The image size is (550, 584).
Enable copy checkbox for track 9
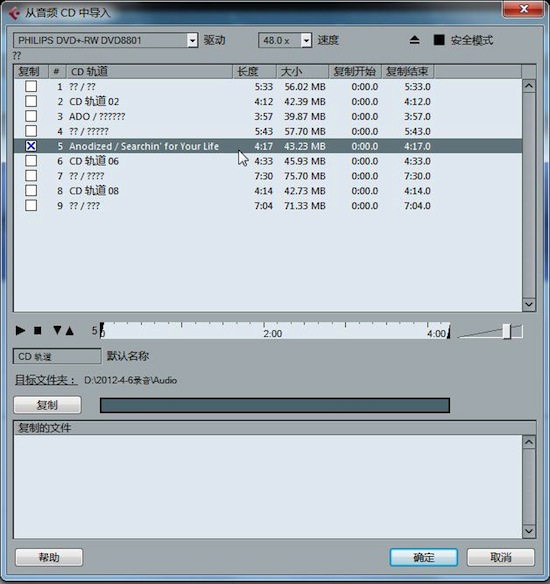coord(31,206)
